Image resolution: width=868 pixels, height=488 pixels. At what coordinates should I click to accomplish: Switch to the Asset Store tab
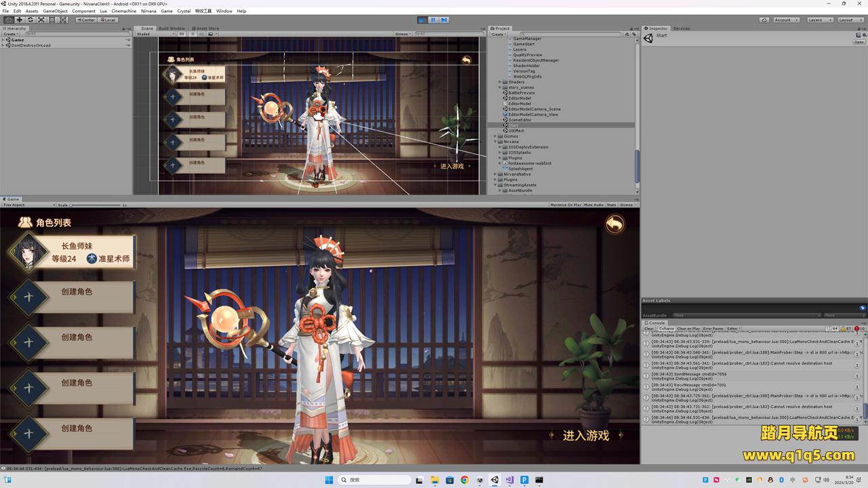pos(207,28)
